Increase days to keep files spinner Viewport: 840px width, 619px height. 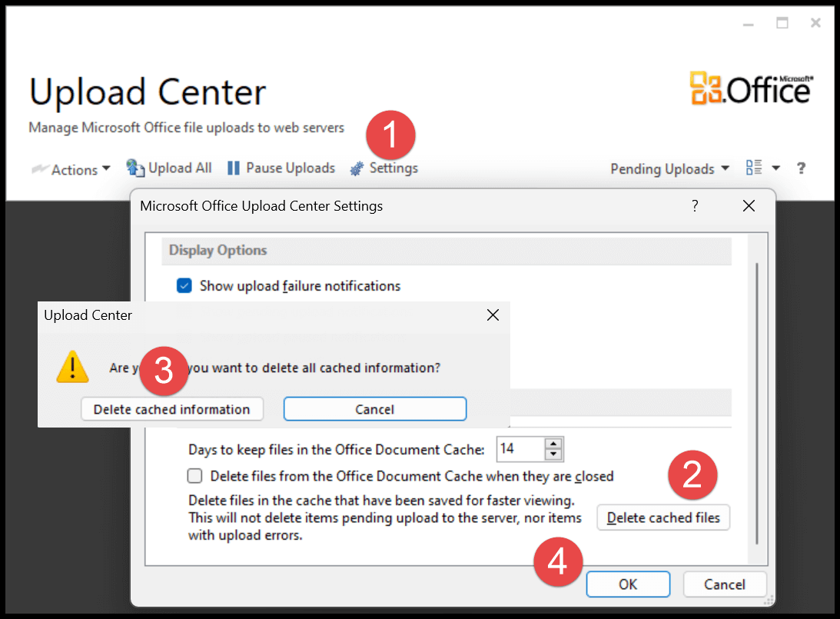(x=553, y=444)
